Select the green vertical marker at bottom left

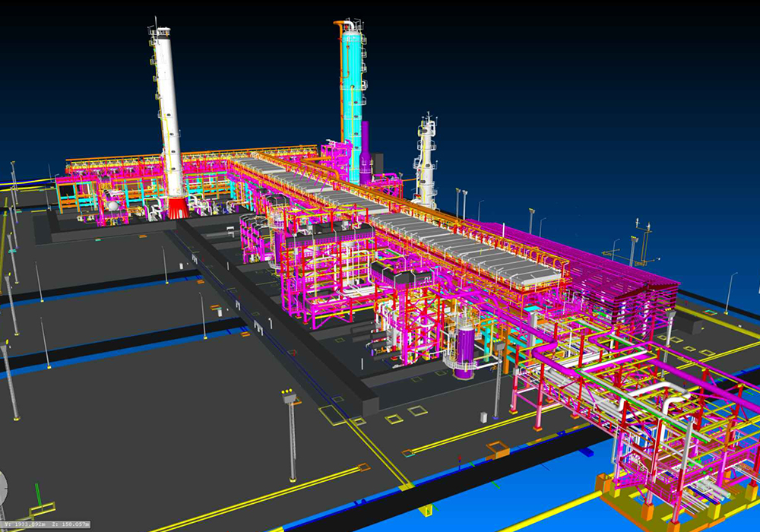[36, 494]
